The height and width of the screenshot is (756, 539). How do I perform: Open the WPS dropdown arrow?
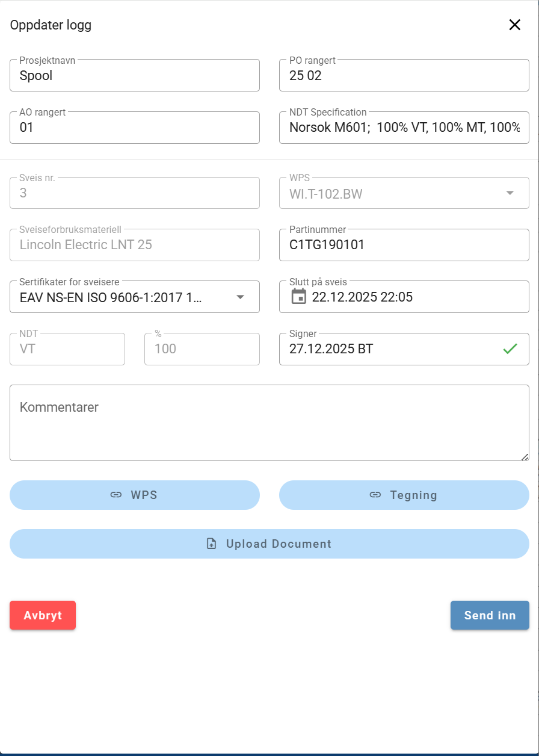(510, 193)
